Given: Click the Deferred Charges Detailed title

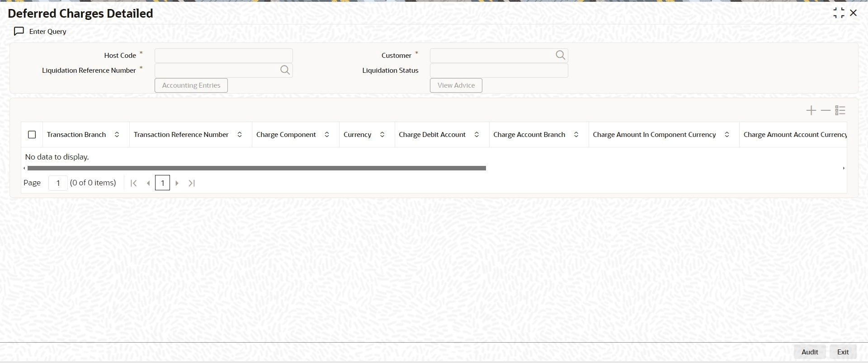Looking at the screenshot, I should [80, 14].
